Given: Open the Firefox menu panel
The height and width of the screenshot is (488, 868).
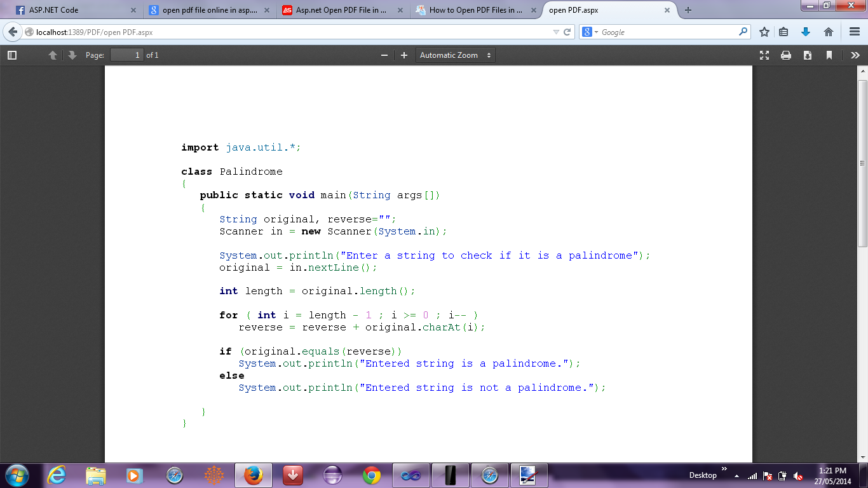Looking at the screenshot, I should pos(855,31).
